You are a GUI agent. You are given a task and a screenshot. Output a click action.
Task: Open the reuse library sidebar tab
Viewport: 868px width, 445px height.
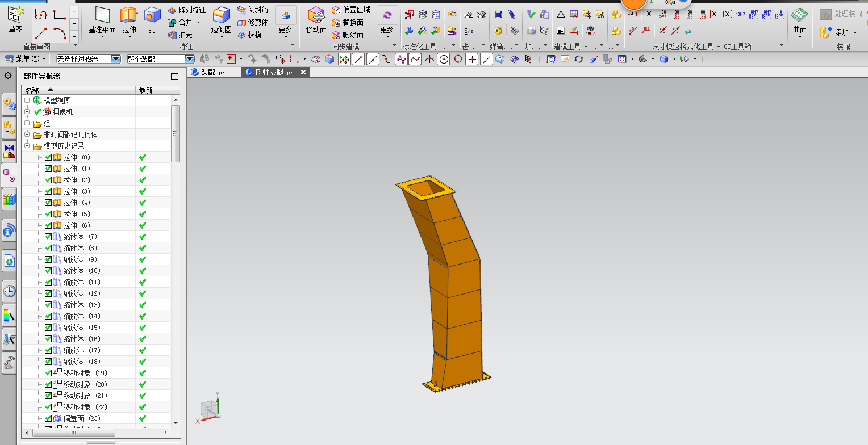(x=9, y=200)
